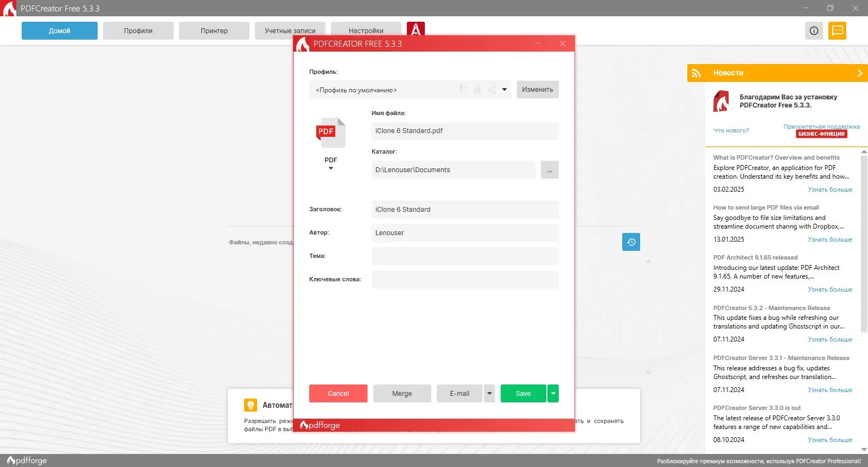Click the pdfforge logo in the dialog footer
The height and width of the screenshot is (467, 868).
tap(320, 425)
